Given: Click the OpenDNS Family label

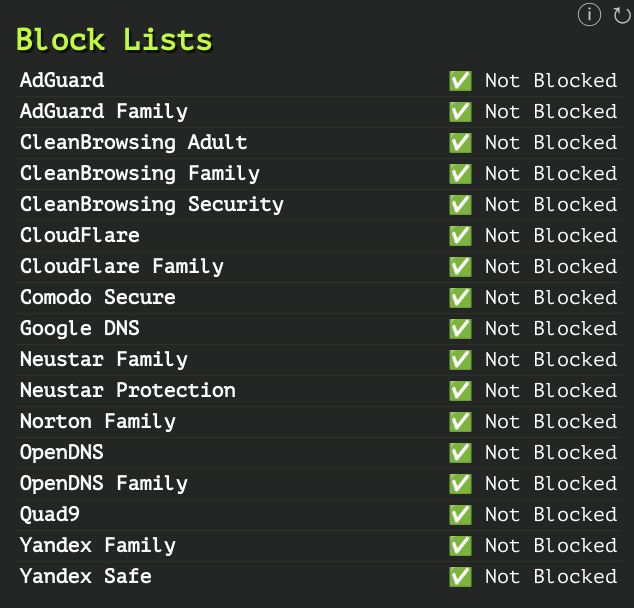Looking at the screenshot, I should pos(103,483).
